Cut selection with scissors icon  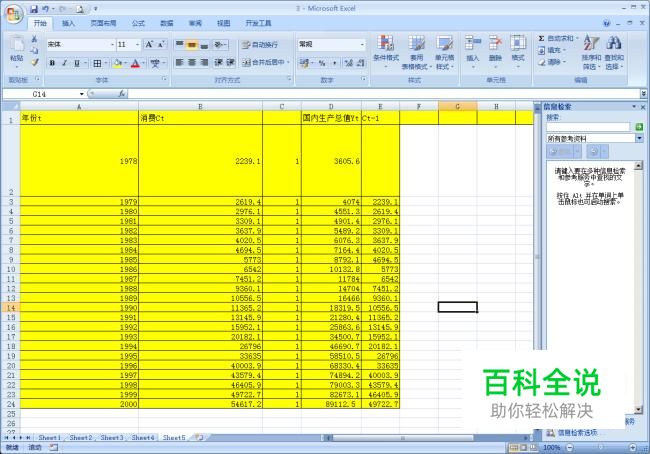pos(35,39)
